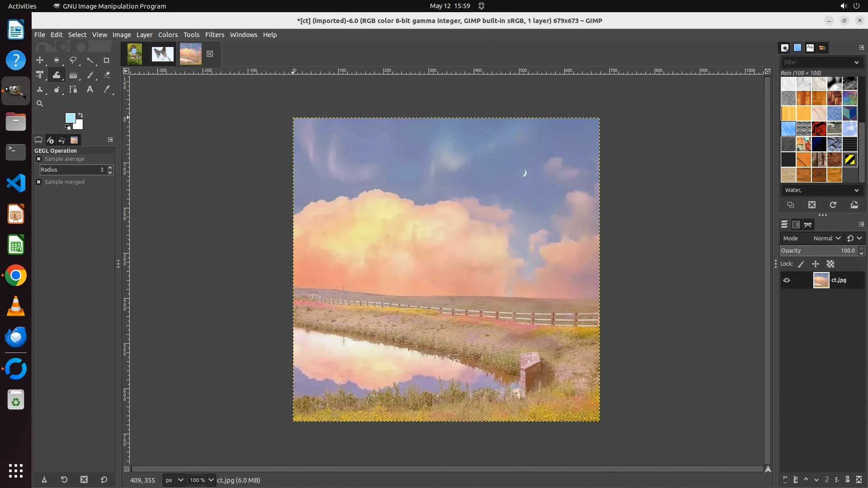
Task: Select the Color Picker eyedropper tool
Action: [x=107, y=89]
